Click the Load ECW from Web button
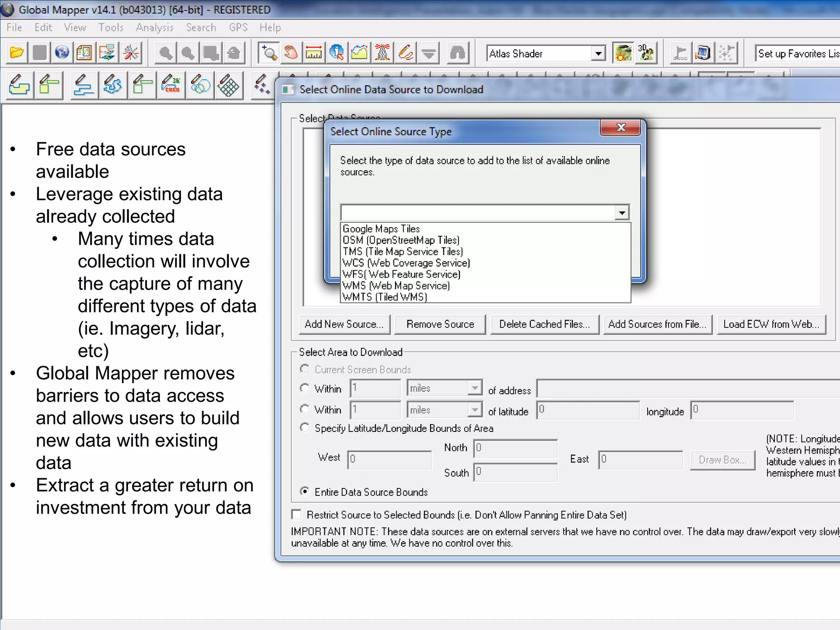This screenshot has width=840, height=630. point(771,324)
